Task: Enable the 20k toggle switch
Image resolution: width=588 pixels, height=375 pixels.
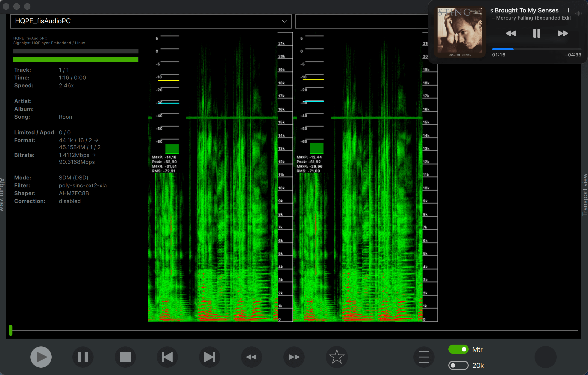Action: (x=458, y=365)
